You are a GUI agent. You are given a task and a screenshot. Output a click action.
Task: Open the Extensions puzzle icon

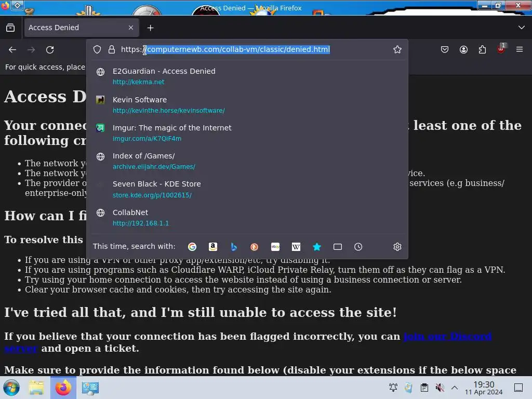point(482,49)
